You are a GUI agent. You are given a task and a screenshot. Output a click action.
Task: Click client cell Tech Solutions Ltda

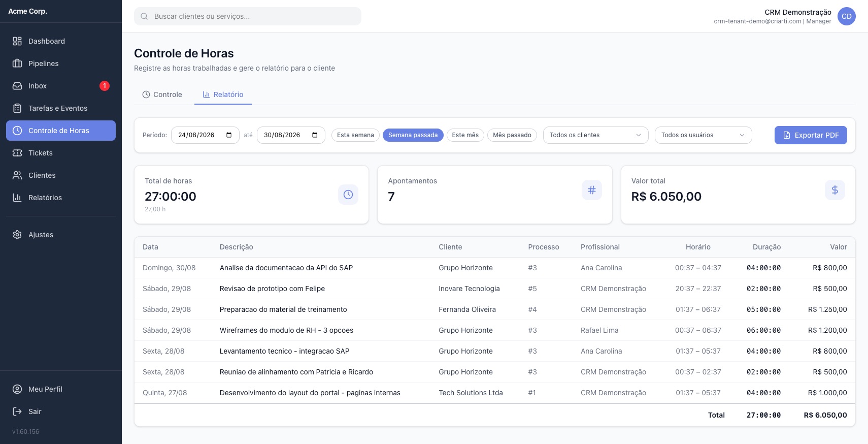coord(471,393)
